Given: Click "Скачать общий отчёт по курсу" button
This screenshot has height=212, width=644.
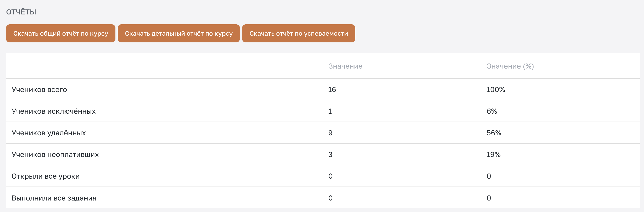Looking at the screenshot, I should [x=61, y=34].
